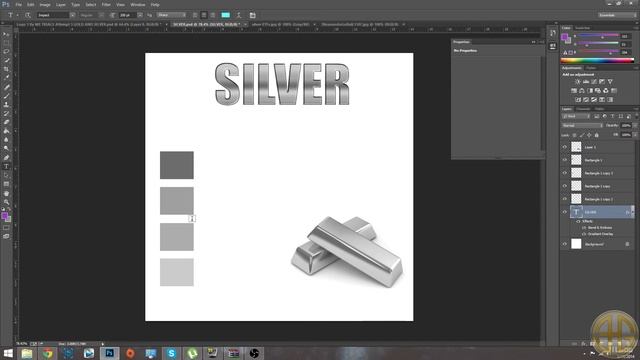
Task: Open Chrome from the taskbar
Action: (47, 353)
